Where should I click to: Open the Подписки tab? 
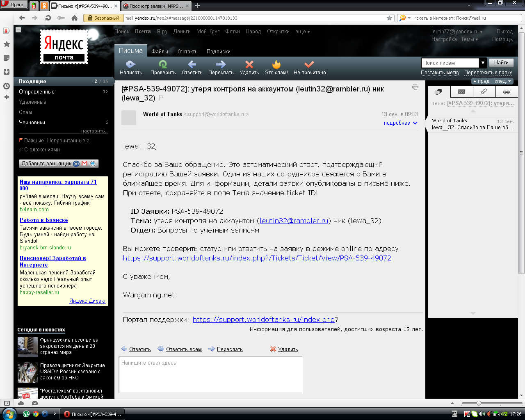(x=218, y=52)
